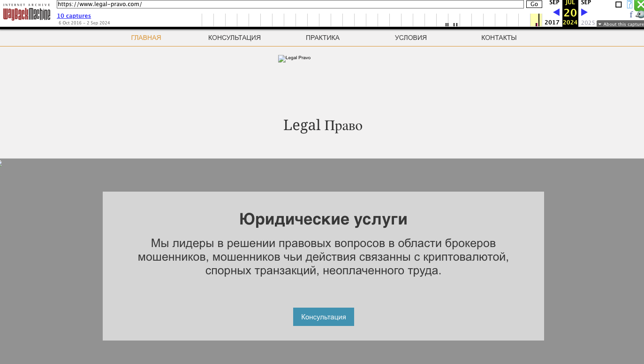Image resolution: width=644 pixels, height=364 pixels.
Task: Open Wayback help question mark icon
Action: (x=629, y=4)
